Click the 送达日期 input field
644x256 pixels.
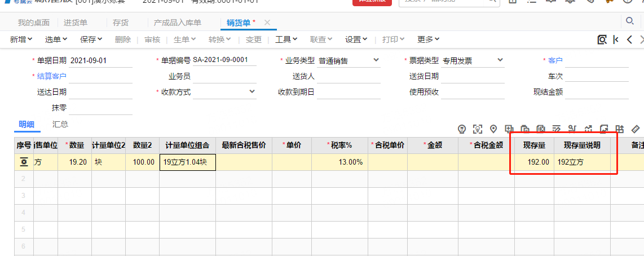100,92
